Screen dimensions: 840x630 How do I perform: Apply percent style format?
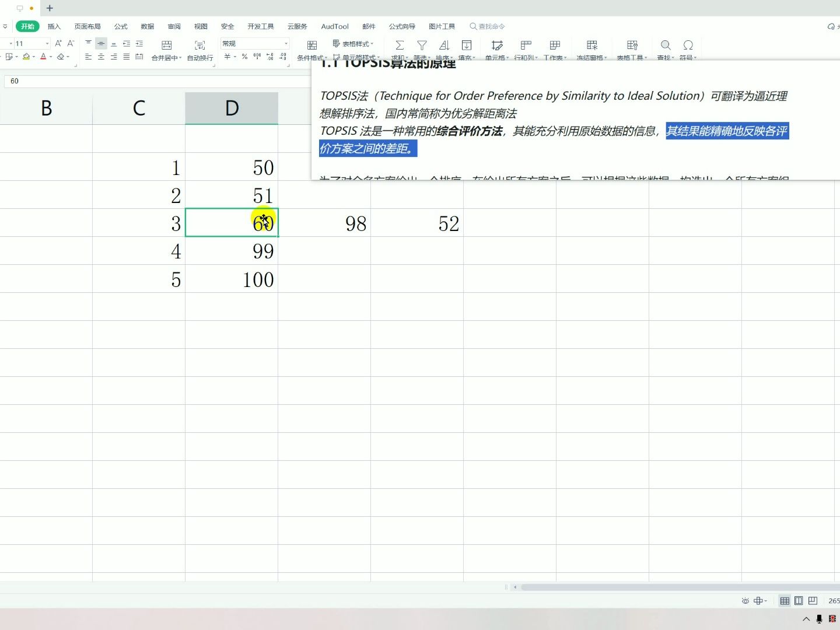[x=244, y=57]
